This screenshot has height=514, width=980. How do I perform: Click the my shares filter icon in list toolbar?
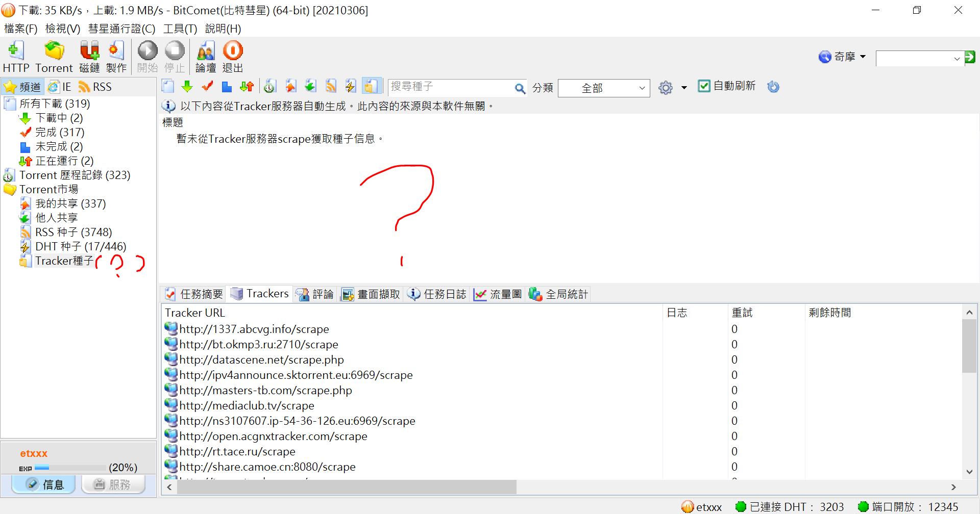coord(291,87)
